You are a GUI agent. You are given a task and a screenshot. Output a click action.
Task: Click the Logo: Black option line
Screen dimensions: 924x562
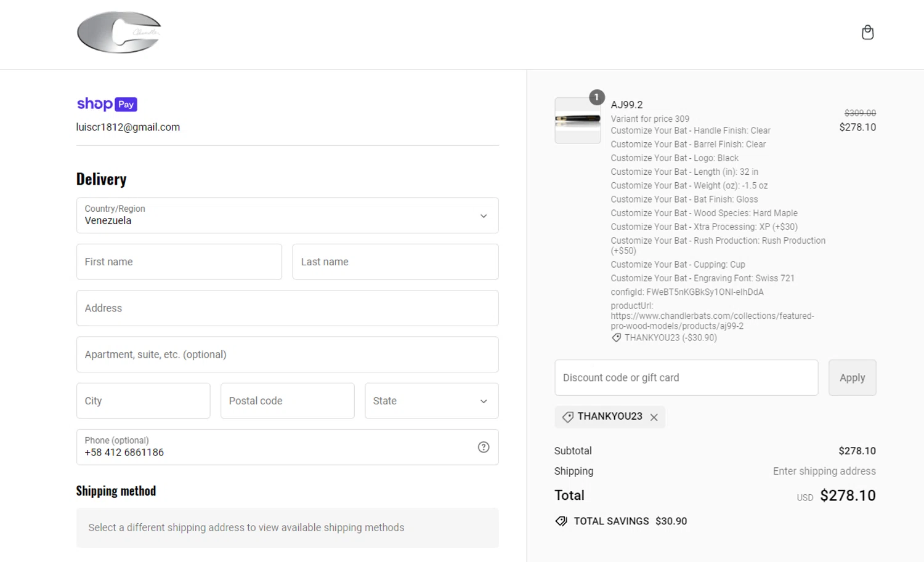point(675,158)
